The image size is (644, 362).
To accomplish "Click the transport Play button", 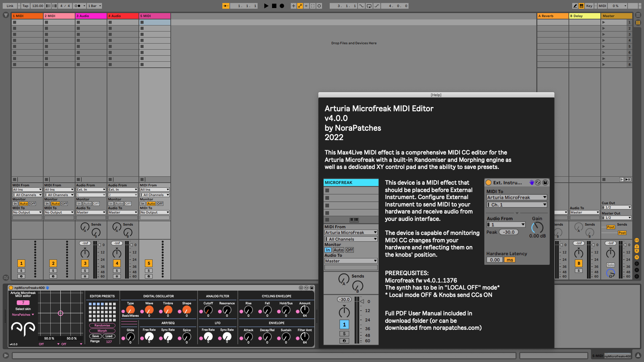I will click(266, 6).
